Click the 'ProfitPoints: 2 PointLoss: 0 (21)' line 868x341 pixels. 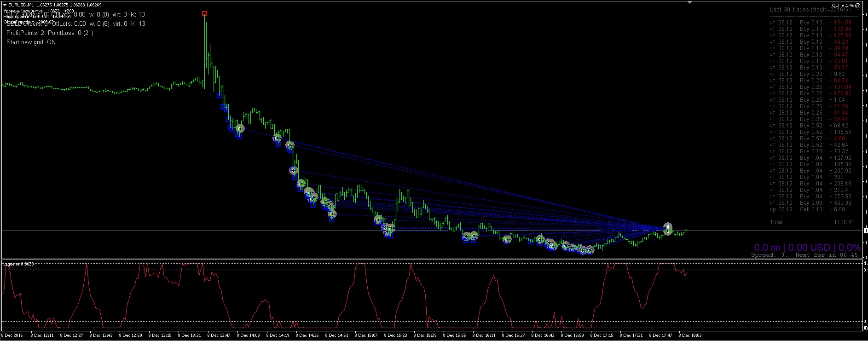[x=50, y=33]
